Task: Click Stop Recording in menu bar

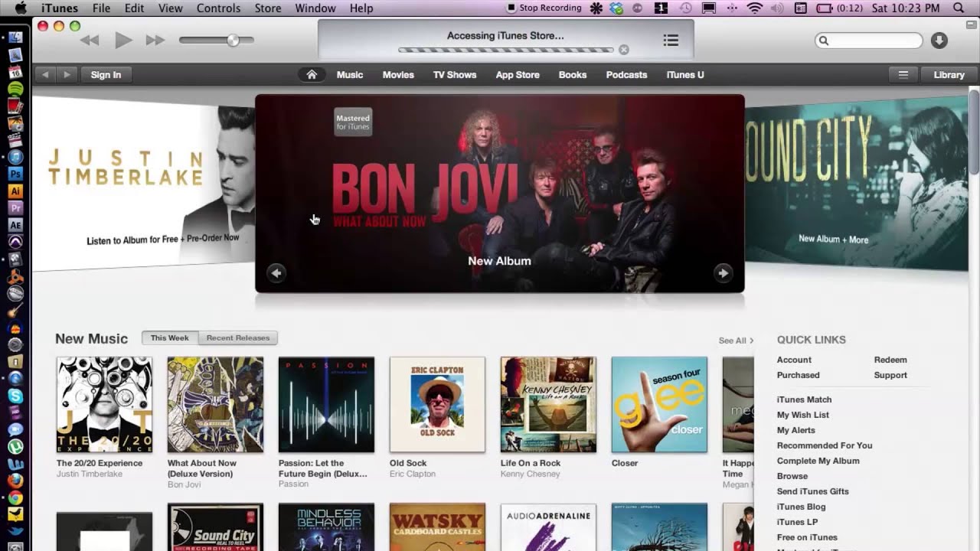Action: 544,8
